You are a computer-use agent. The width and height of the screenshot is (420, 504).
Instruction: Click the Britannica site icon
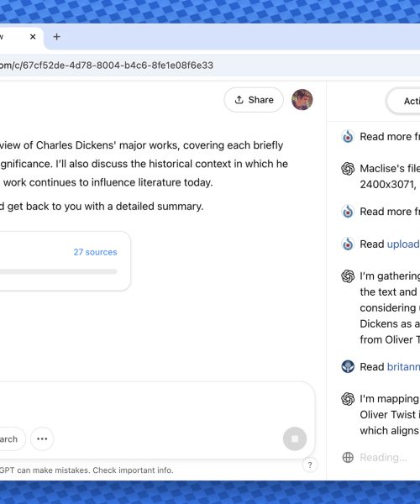(348, 366)
